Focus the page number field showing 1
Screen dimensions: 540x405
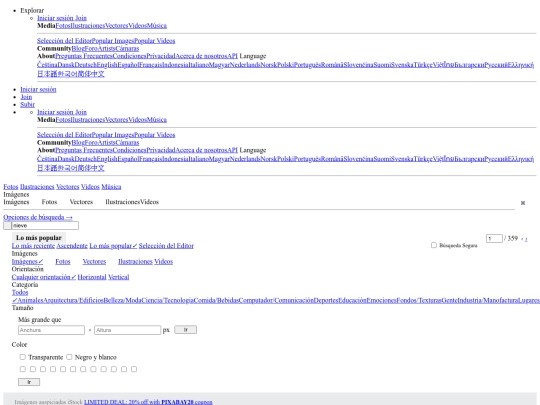pyautogui.click(x=494, y=238)
